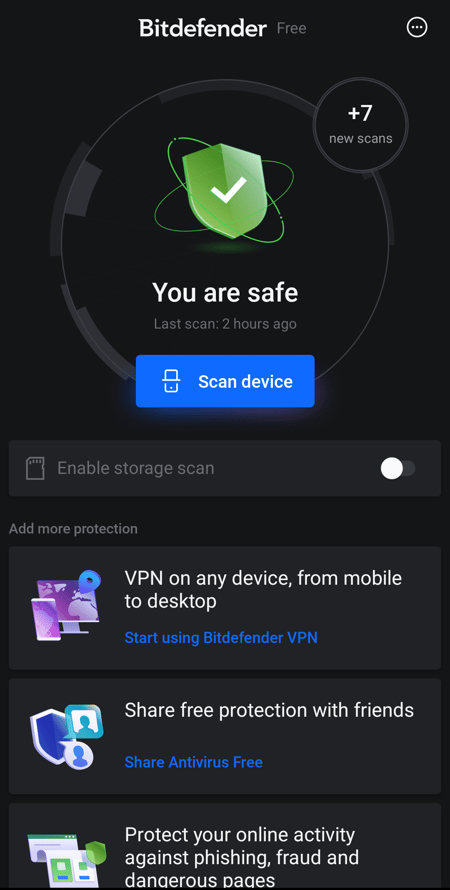450x890 pixels.
Task: Tap the Enable storage scan label
Action: (136, 468)
